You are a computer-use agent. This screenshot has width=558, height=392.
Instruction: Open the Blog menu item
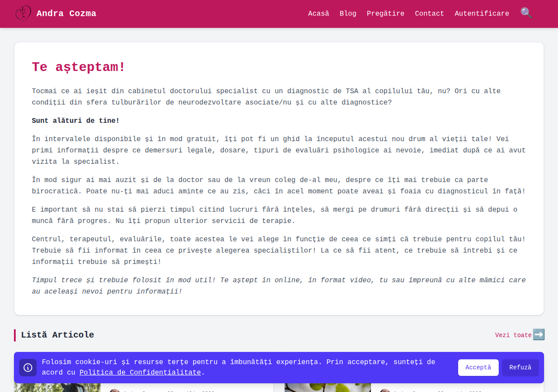coord(348,14)
